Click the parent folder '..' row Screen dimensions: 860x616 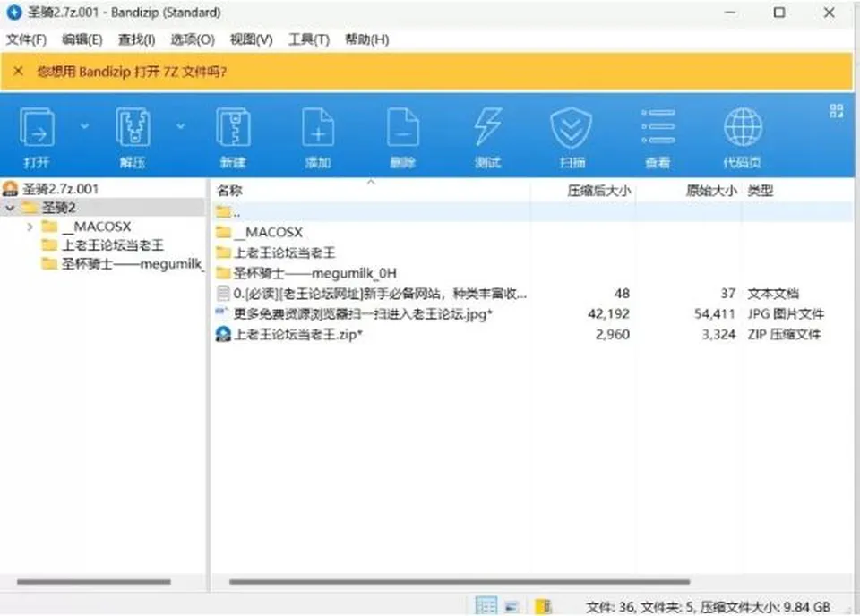[532, 211]
